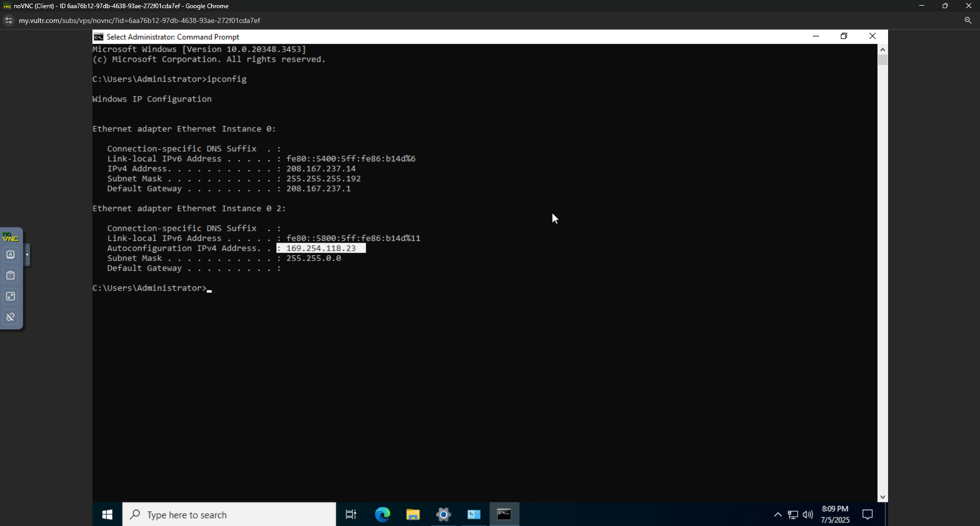Click volume icon in system tray

coord(808,515)
